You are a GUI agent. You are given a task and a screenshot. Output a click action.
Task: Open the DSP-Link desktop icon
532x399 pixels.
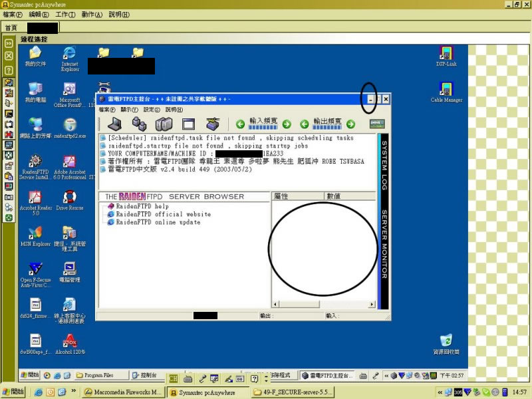(x=446, y=54)
